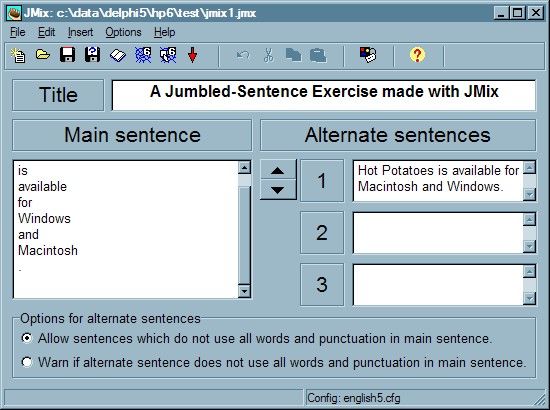Click the scissors Cut icon

click(x=268, y=55)
